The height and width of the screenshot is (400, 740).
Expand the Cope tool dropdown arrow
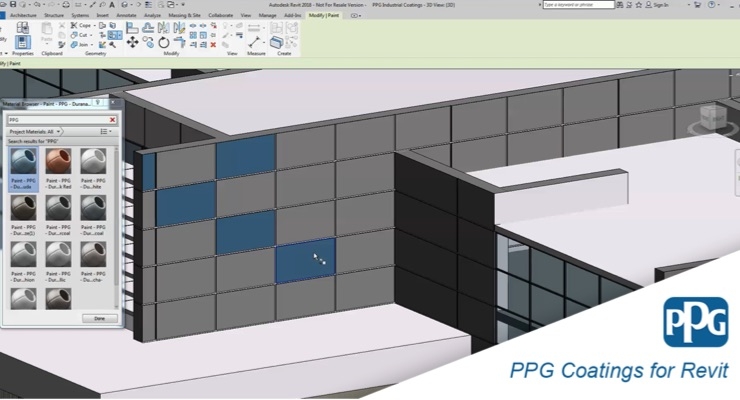point(94,25)
